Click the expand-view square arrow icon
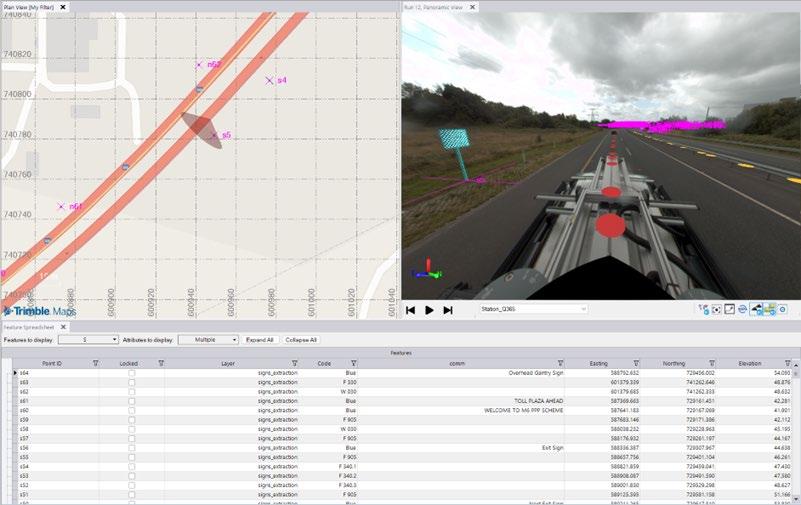Screen dimensions: 801x505 [x=729, y=309]
